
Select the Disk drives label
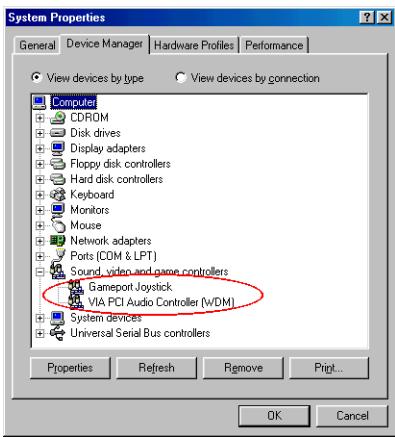(x=95, y=133)
